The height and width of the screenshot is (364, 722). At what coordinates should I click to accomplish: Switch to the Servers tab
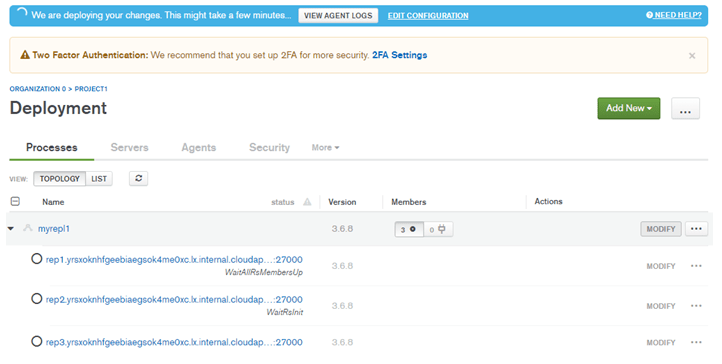(129, 148)
